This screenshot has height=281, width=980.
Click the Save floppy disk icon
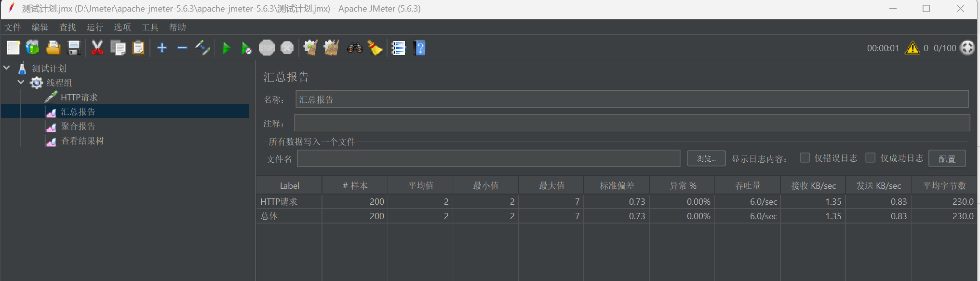74,48
